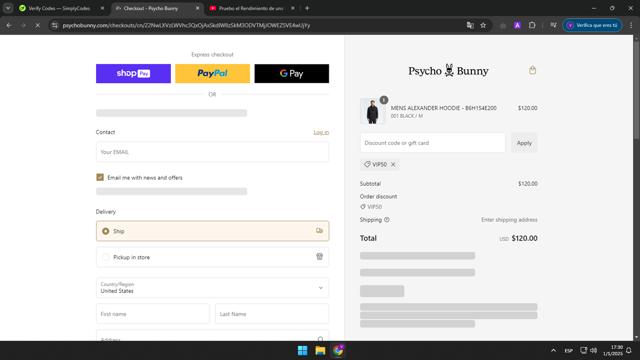Go back to previous page
The height and width of the screenshot is (360, 640).
click(9, 25)
